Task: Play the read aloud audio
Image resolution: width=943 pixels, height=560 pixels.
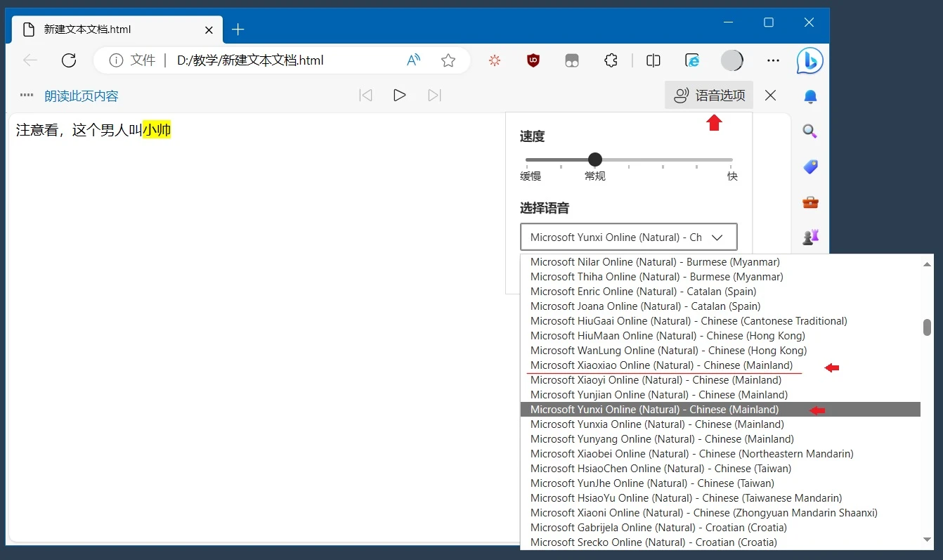Action: coord(399,96)
